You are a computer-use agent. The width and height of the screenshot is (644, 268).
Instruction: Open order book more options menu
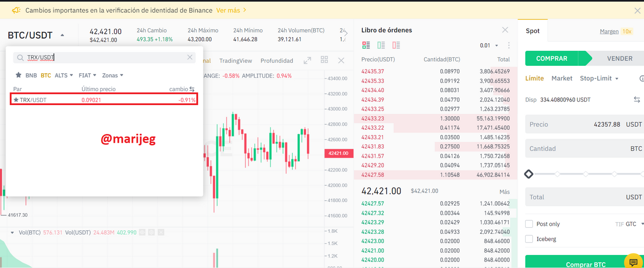tap(509, 45)
